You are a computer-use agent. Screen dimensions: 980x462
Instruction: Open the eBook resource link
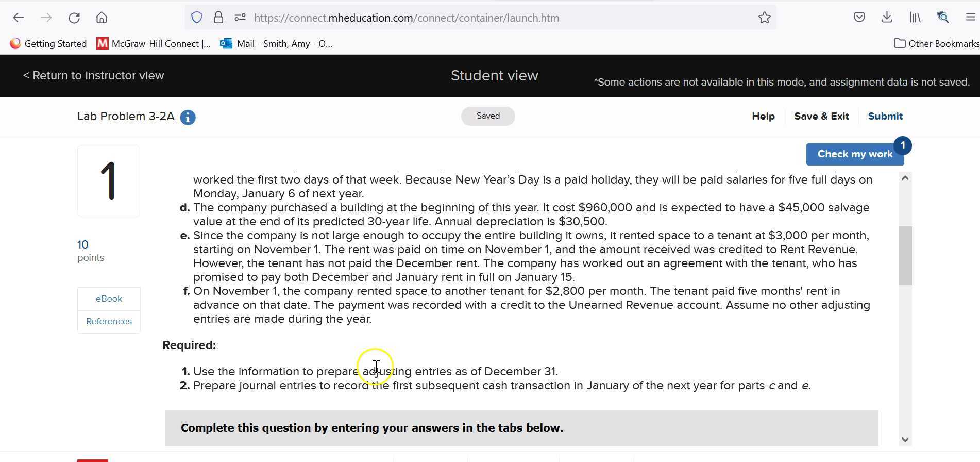[109, 299]
